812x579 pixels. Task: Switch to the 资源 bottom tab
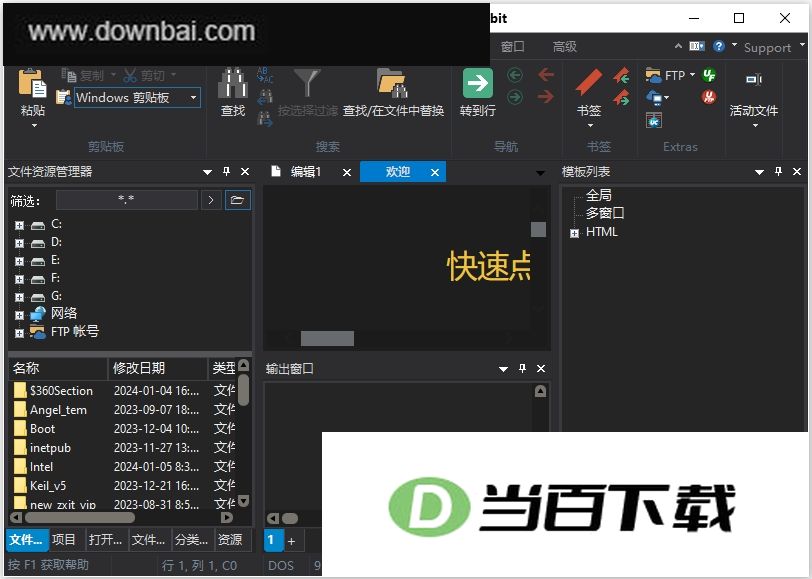[230, 540]
